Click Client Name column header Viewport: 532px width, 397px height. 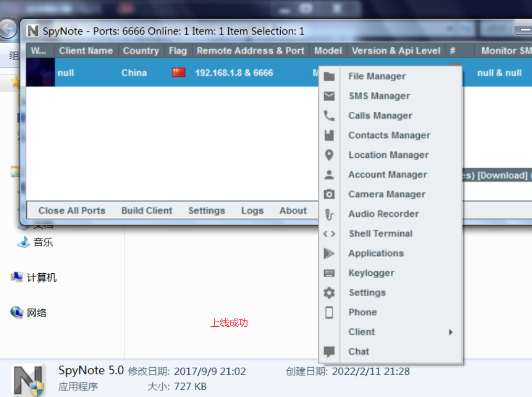[x=86, y=51]
